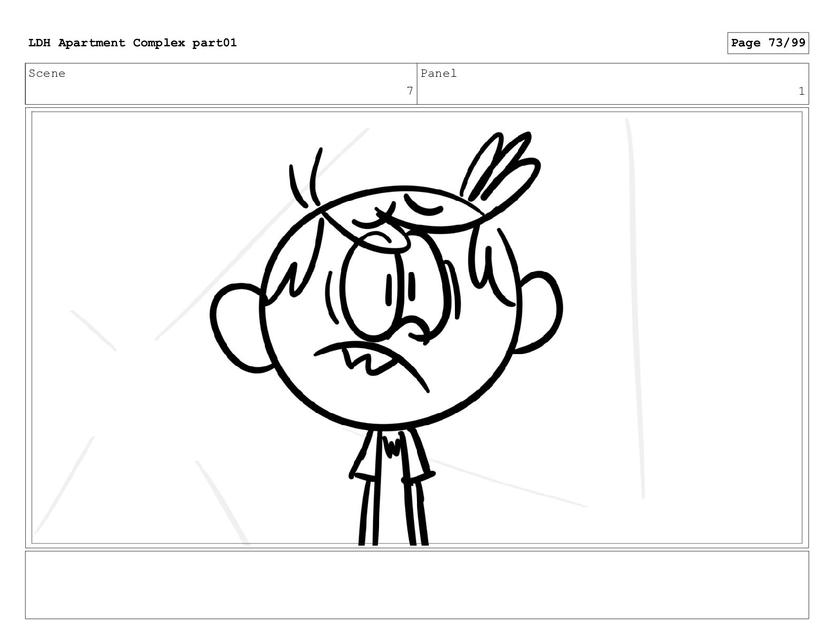834x644 pixels.
Task: Click the "Page 73/99" page indicator
Action: pos(768,43)
